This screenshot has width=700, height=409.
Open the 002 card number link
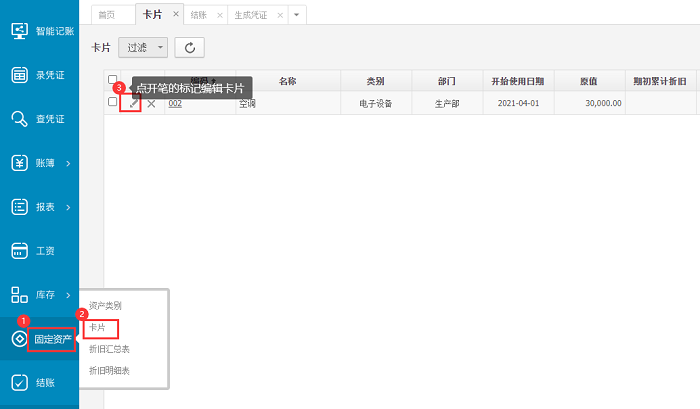coord(175,103)
